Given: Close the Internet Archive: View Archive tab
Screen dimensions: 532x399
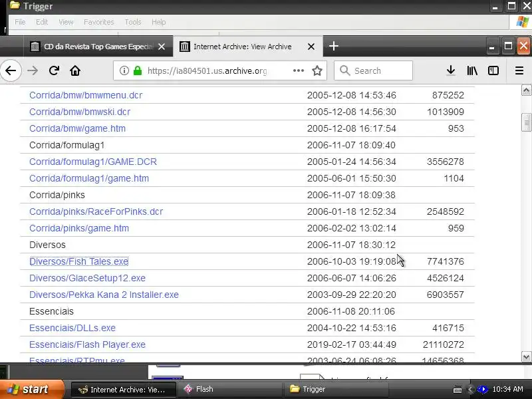Looking at the screenshot, I should pyautogui.click(x=311, y=47).
